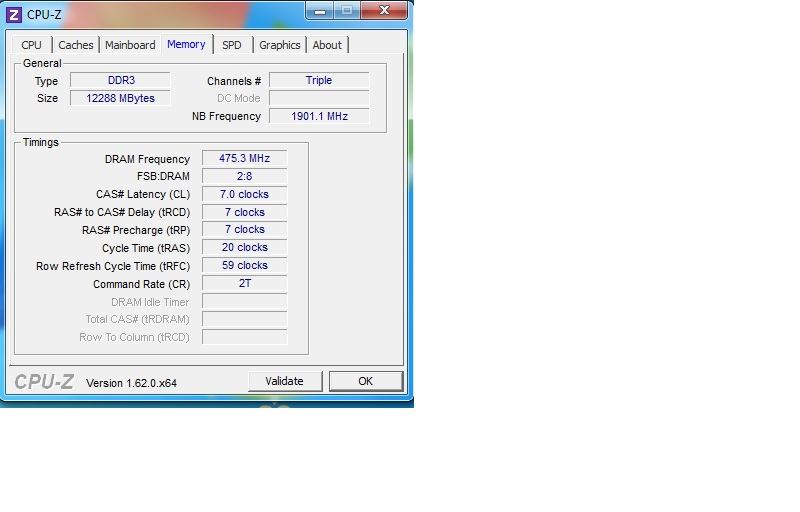Click the FSB:DRAM ratio value 2:8
800x512 pixels.
[x=244, y=176]
